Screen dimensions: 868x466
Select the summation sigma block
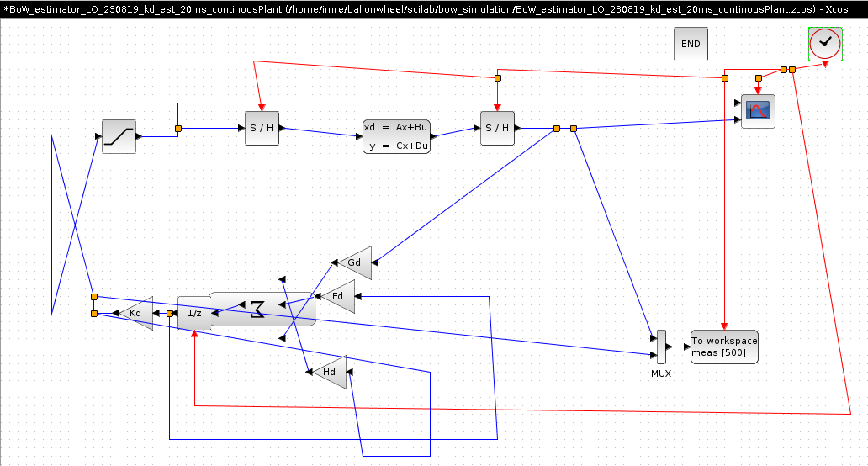[x=263, y=309]
